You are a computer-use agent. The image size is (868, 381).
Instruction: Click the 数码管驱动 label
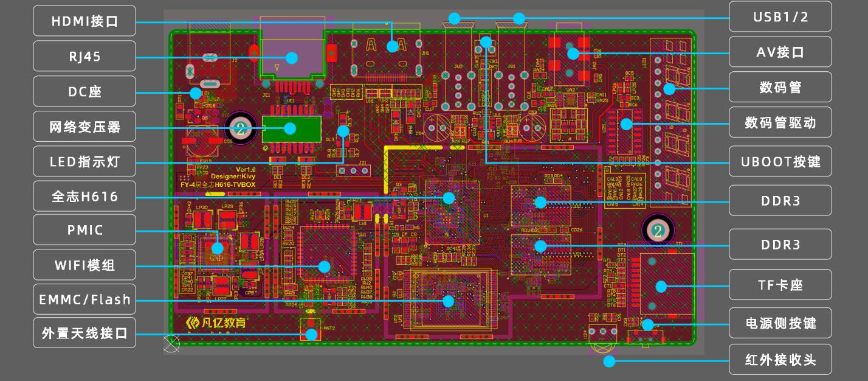click(x=780, y=122)
